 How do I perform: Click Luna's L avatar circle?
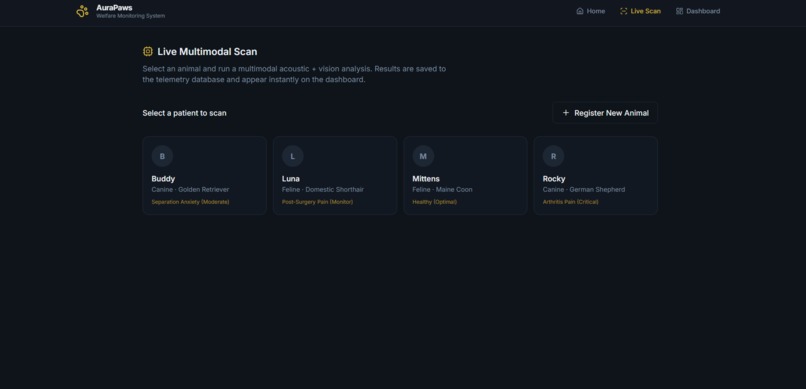(x=292, y=156)
